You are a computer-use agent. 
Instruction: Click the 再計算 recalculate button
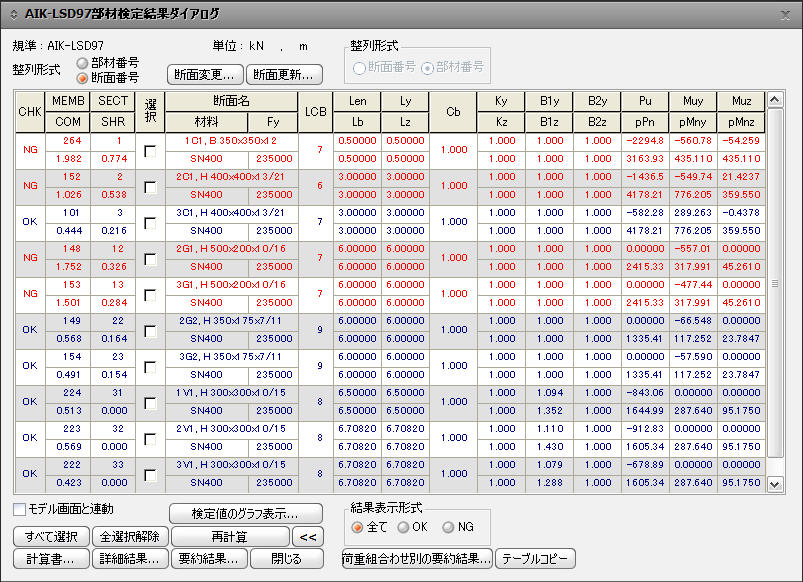[230, 537]
